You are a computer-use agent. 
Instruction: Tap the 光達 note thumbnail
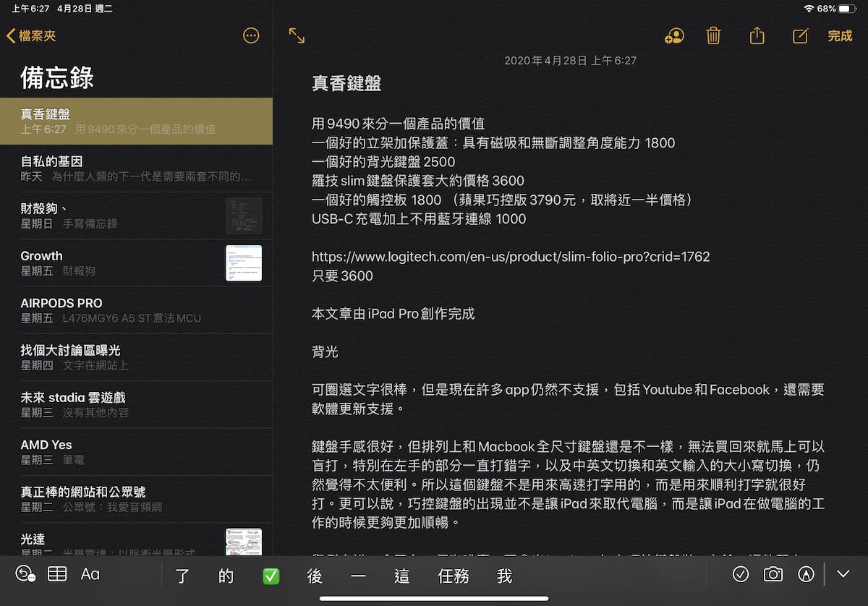244,542
